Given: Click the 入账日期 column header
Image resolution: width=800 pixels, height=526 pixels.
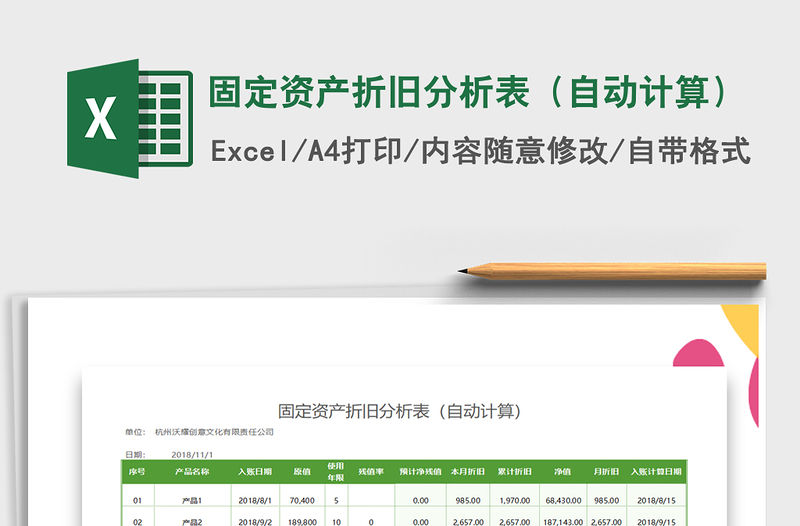Looking at the screenshot, I should point(255,471).
